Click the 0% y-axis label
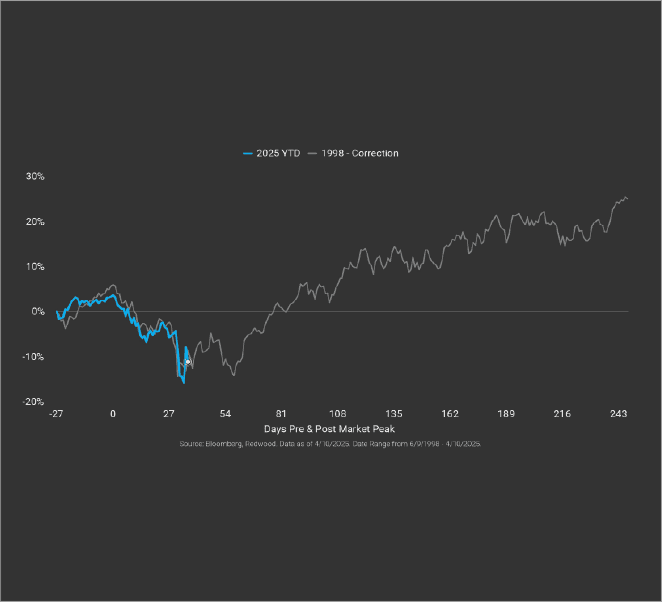This screenshot has height=602, width=662. pos(38,311)
